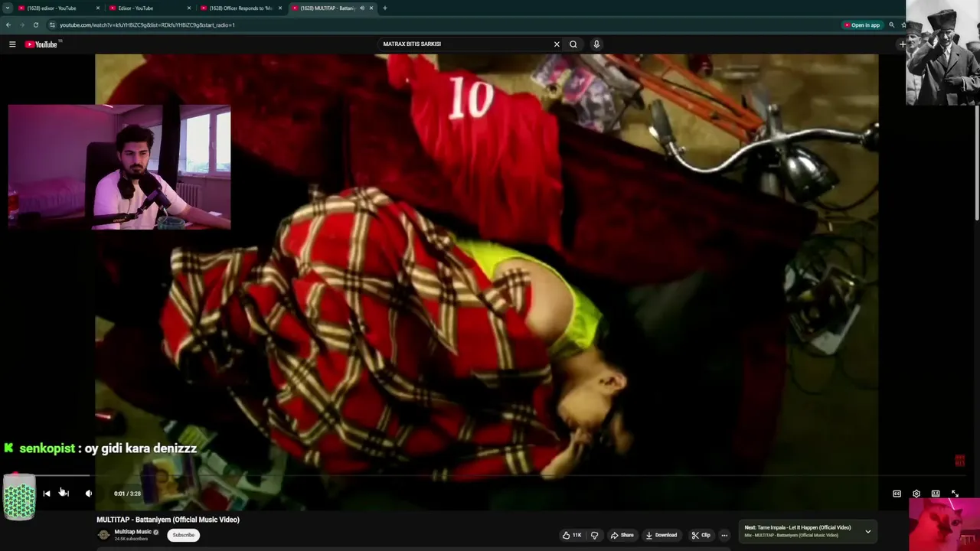Click the browser forward arrow

21,24
